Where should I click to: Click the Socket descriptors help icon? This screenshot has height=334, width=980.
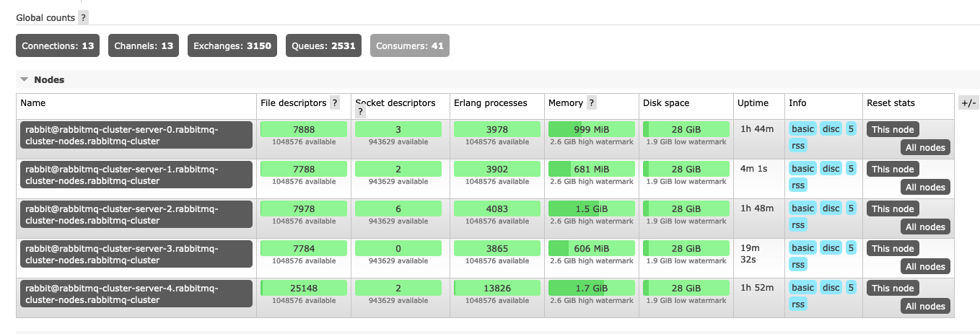(x=361, y=113)
